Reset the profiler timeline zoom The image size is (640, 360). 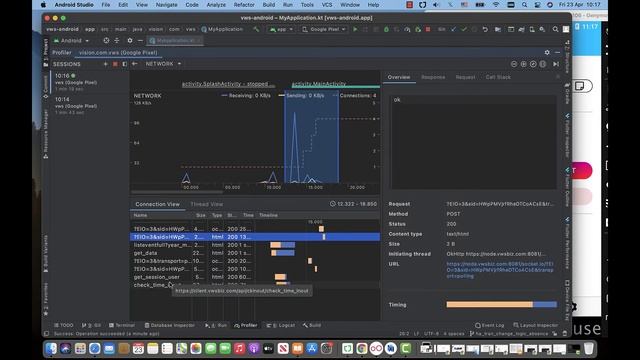coord(533,64)
